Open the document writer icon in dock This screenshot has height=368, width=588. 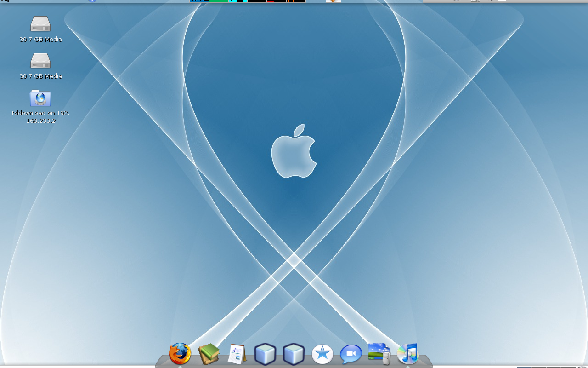point(237,354)
